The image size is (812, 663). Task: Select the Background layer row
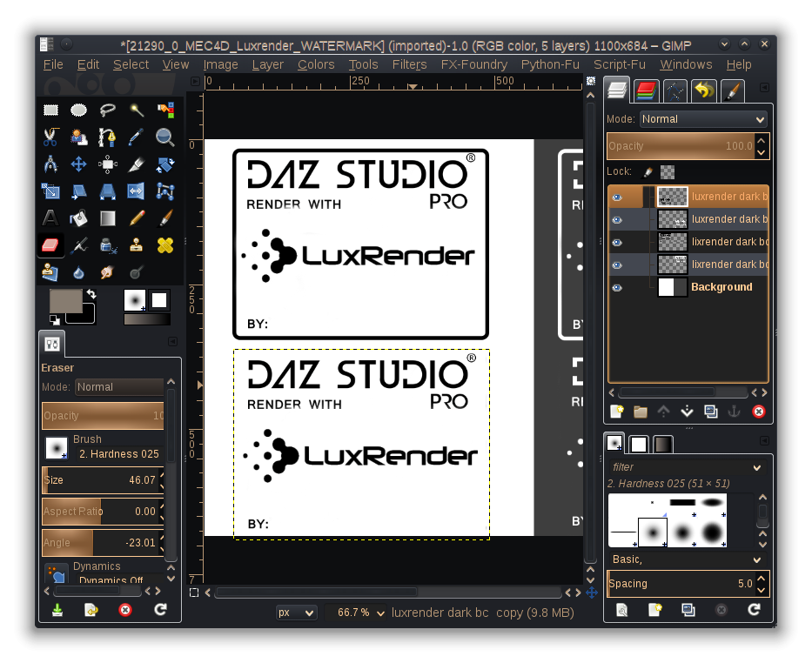coord(688,287)
